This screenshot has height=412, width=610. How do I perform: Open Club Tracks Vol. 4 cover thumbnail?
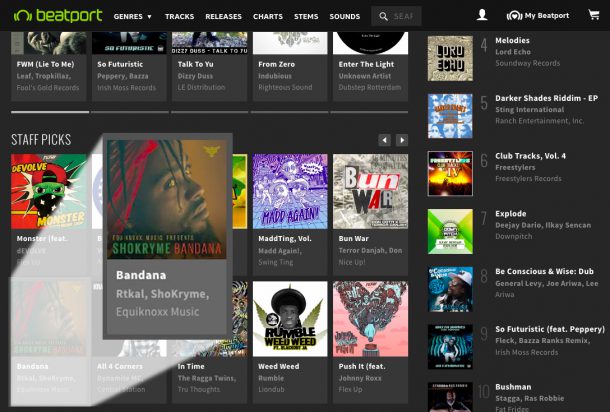[x=450, y=174]
